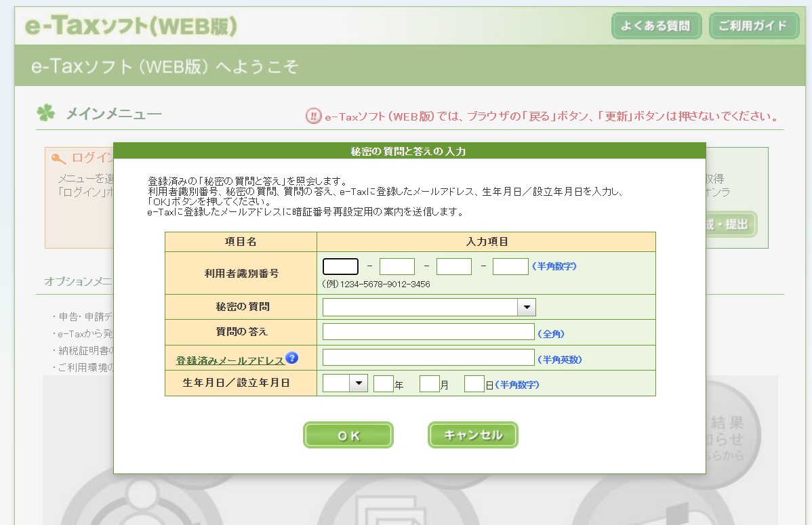Image resolution: width=812 pixels, height=525 pixels.
Task: Click the 秘密の質問と答えの入力 dialog title
Action: (409, 151)
